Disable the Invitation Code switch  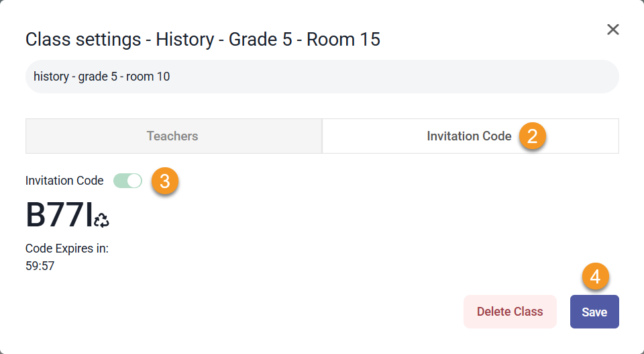click(x=127, y=181)
